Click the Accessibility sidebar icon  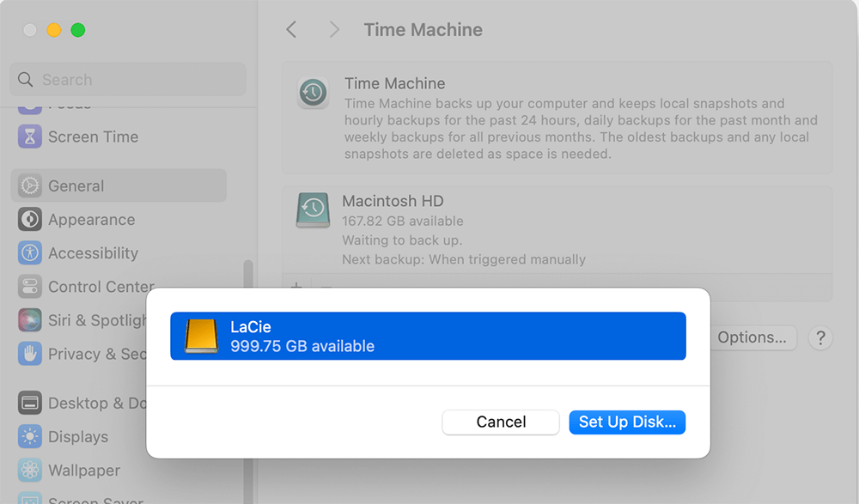click(30, 253)
